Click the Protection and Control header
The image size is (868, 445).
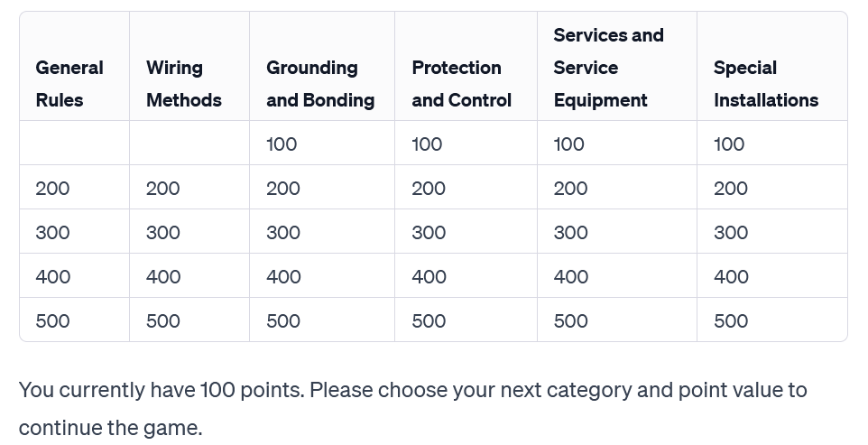[461, 84]
